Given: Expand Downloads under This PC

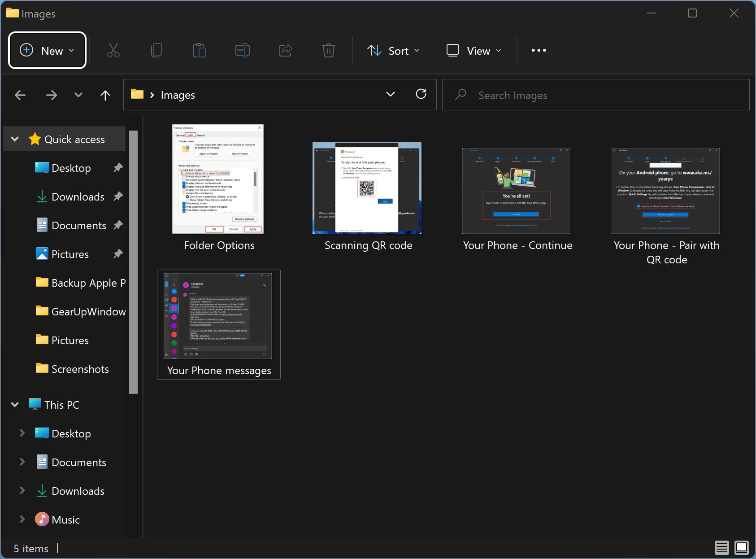Looking at the screenshot, I should click(x=22, y=490).
